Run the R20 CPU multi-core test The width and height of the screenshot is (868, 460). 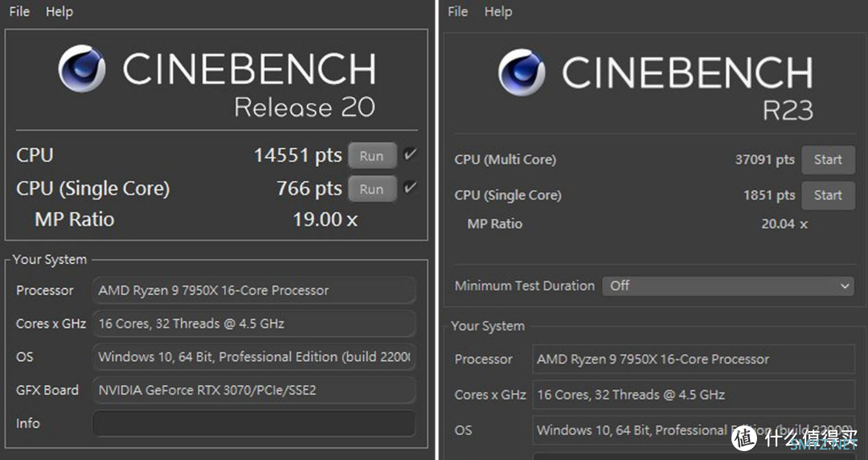pos(372,156)
